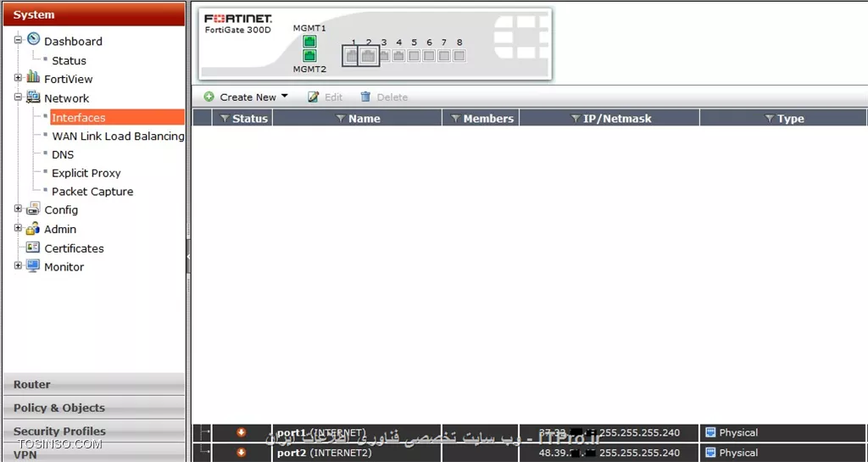Open WAN Link Load Balancing
This screenshot has height=462, width=868.
(x=118, y=136)
